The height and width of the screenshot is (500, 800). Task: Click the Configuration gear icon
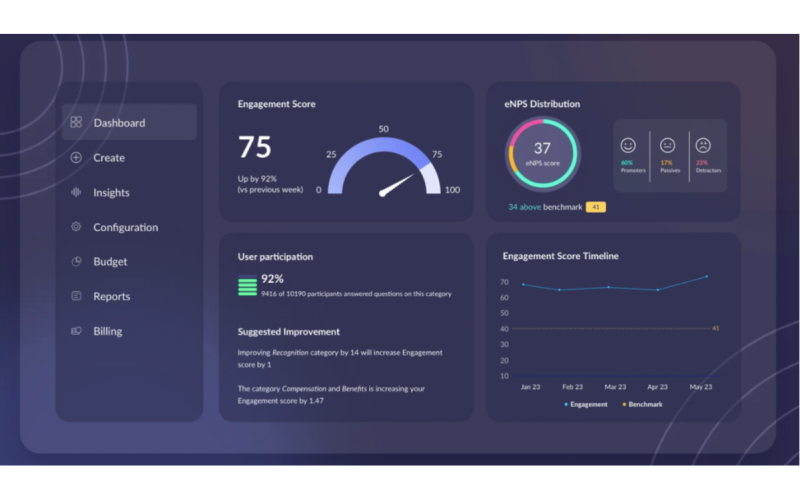pyautogui.click(x=76, y=227)
